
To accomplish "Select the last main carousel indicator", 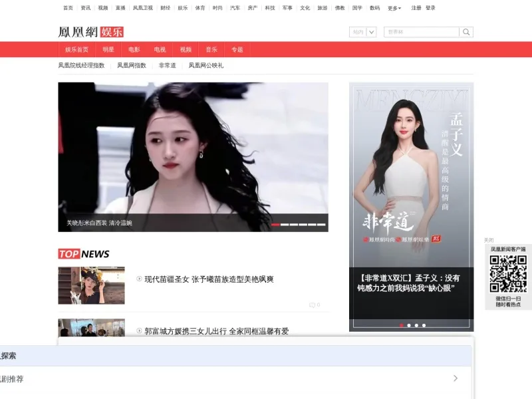I will click(x=321, y=225).
